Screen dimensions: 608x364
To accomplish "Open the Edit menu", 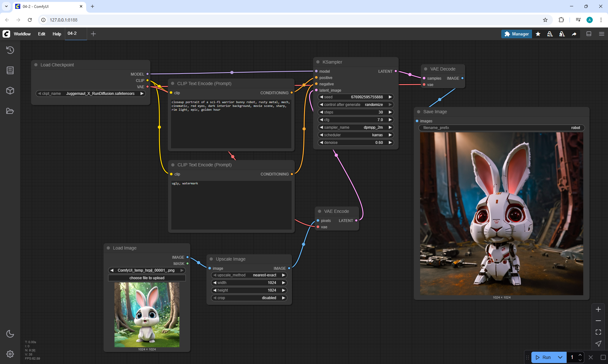I will click(x=41, y=34).
